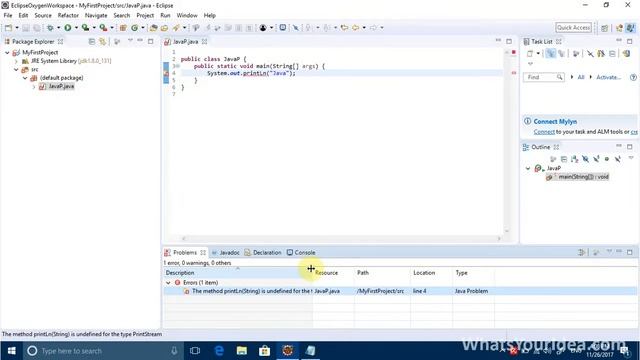640x360 pixels.
Task: Select the Java perspective icon
Action: pyautogui.click(x=631, y=28)
